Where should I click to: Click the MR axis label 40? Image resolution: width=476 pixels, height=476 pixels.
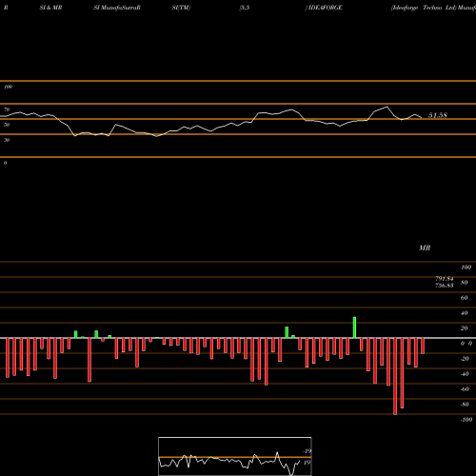465,313
